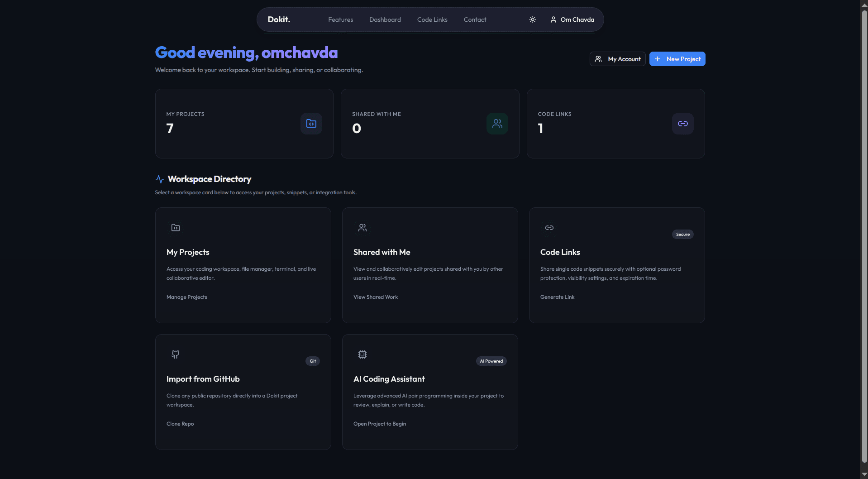Click the scrollbar down arrow
868x479 pixels.
[864, 474]
